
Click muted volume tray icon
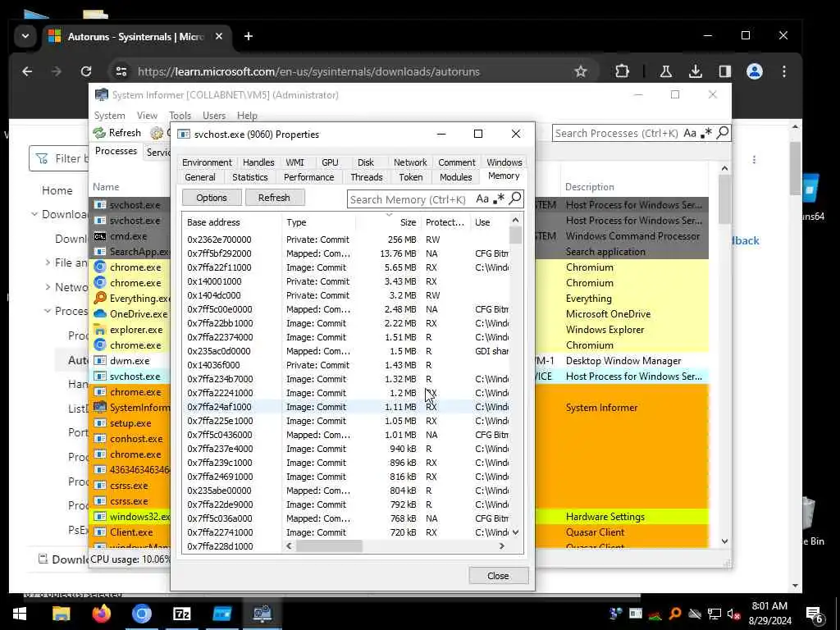coord(733,614)
